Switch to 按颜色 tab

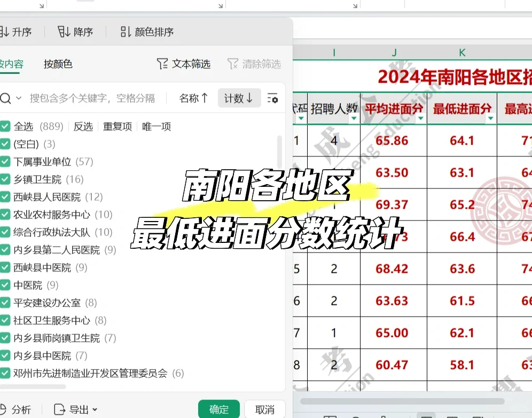pos(58,64)
